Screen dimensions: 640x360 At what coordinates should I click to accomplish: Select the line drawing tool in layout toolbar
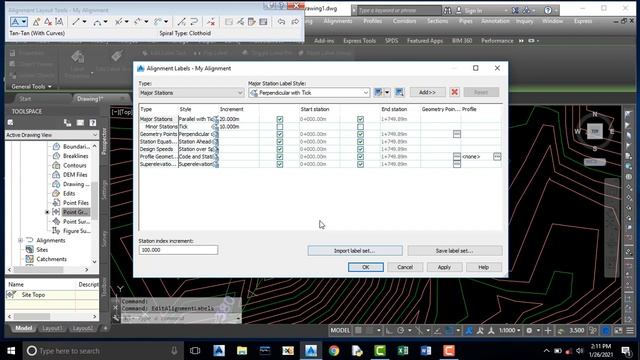pyautogui.click(x=76, y=22)
